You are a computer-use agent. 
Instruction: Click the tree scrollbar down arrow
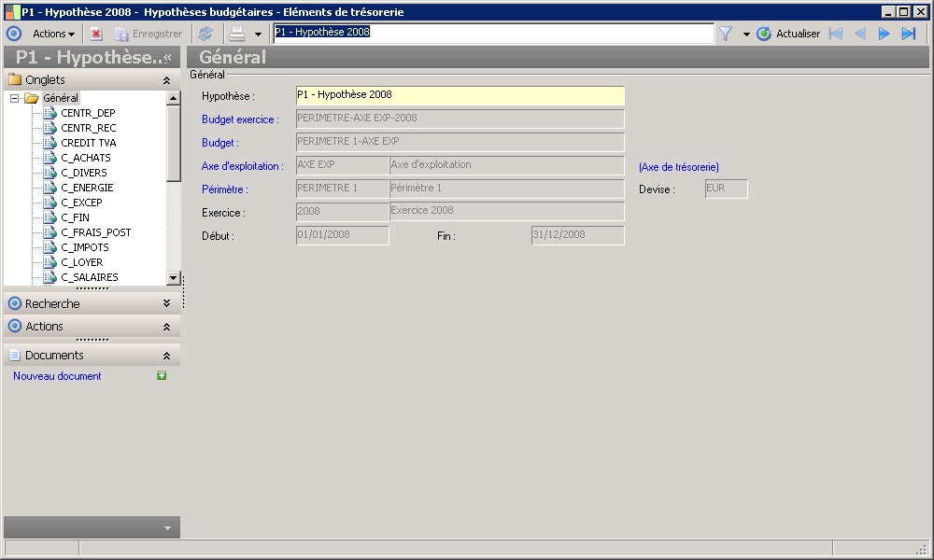(x=174, y=277)
